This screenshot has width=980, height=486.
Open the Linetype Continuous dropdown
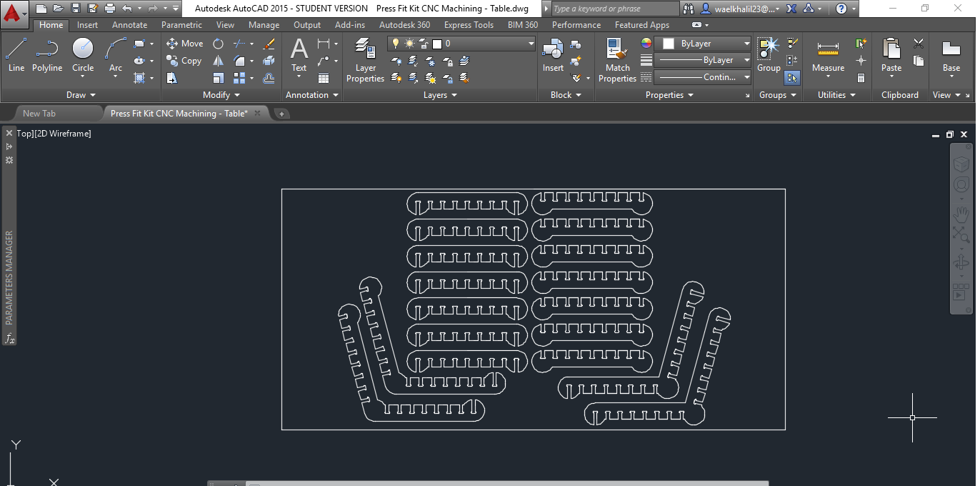tap(747, 77)
